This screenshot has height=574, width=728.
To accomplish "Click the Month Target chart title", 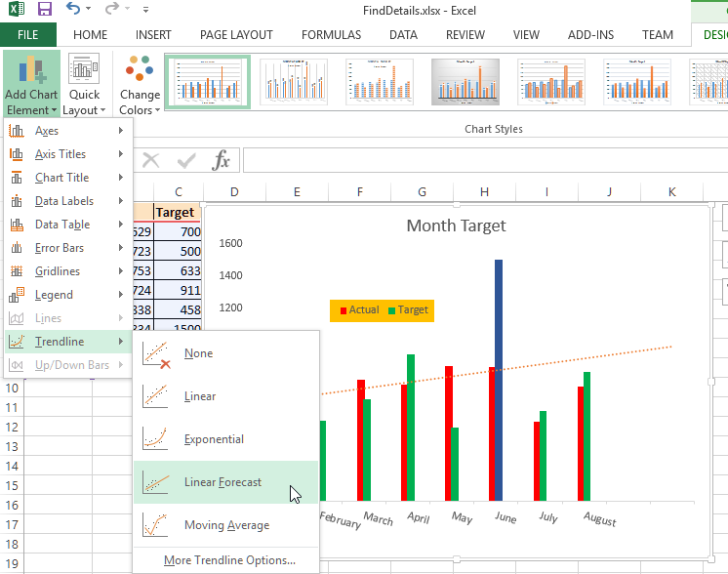I will (456, 225).
